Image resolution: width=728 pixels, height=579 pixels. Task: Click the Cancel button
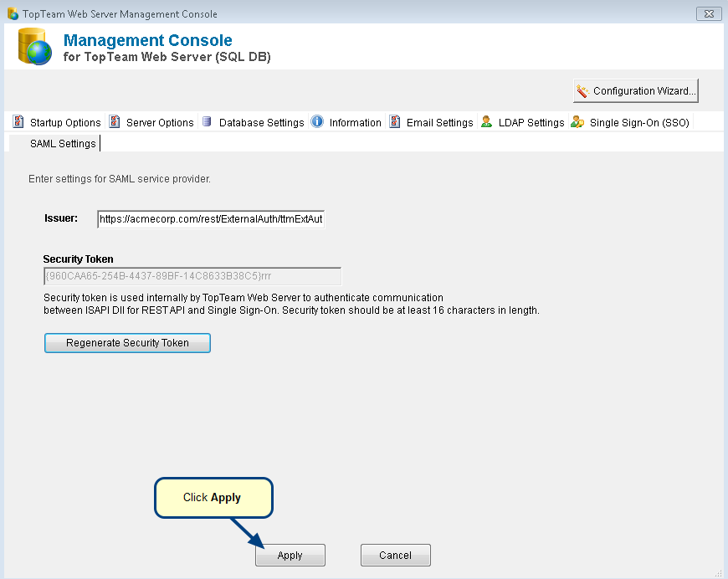pos(395,555)
